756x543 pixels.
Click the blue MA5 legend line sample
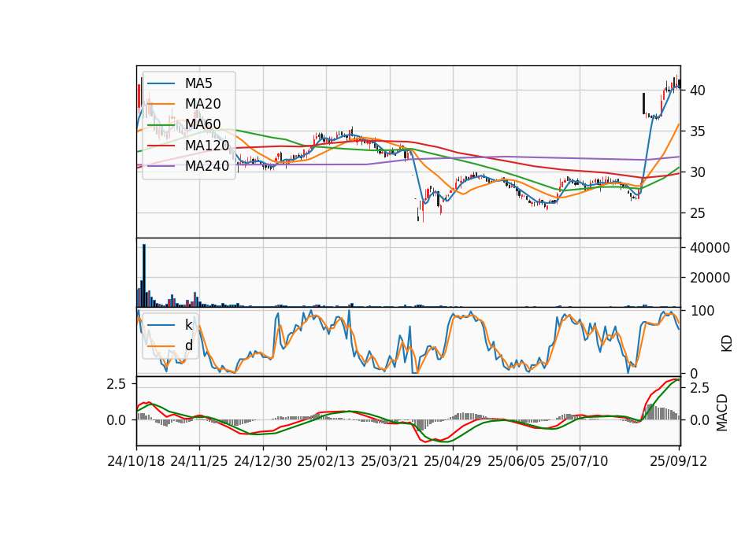pyautogui.click(x=161, y=83)
